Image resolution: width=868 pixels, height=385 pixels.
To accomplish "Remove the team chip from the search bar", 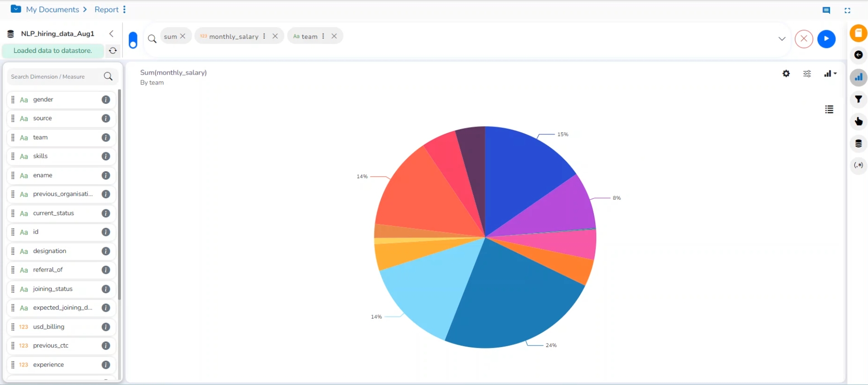I will (334, 36).
